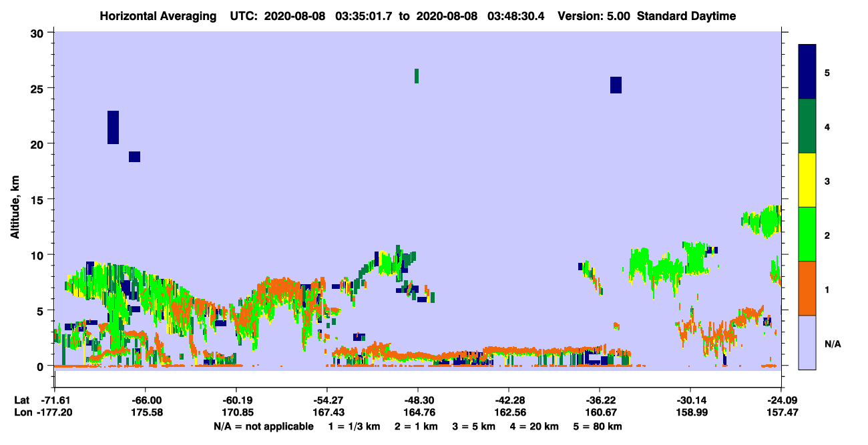This screenshot has height=445, width=868.
Task: Click the longitude value -177.20
Action: tap(55, 413)
